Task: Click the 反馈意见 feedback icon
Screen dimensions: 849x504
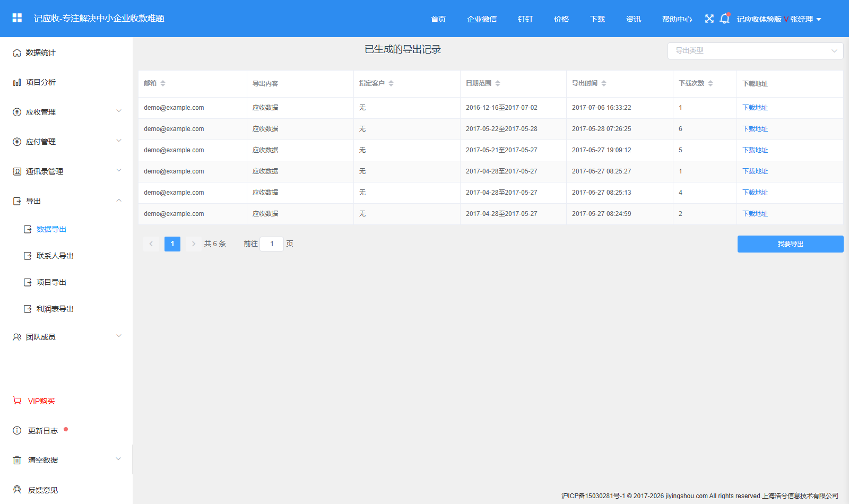Action: pyautogui.click(x=17, y=490)
